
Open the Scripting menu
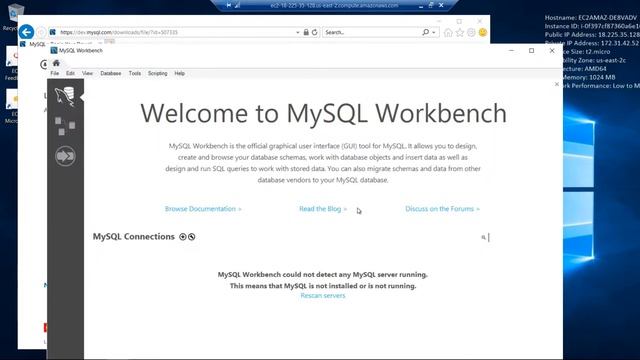coord(158,73)
